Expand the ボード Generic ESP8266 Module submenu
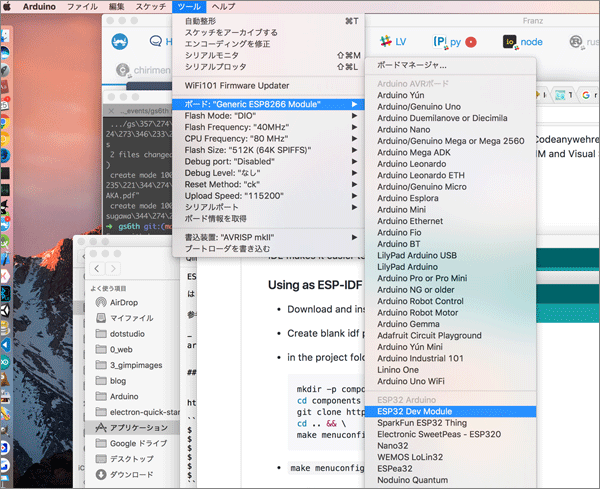The height and width of the screenshot is (489, 600). [x=268, y=104]
